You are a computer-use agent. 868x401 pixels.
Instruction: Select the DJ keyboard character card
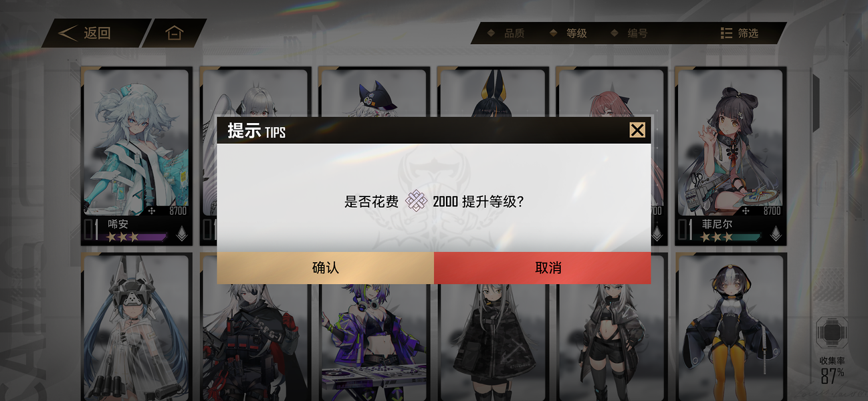[373, 327]
